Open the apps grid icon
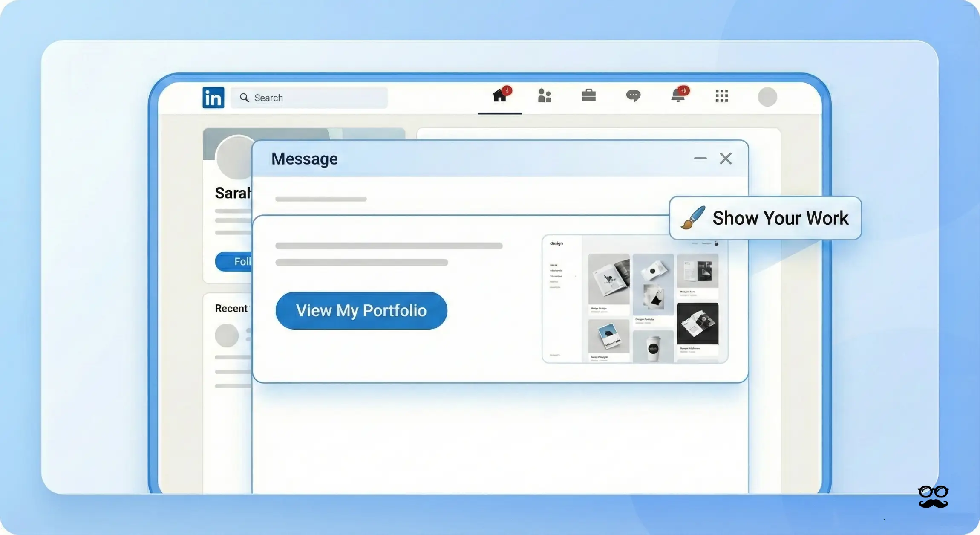The width and height of the screenshot is (980, 535). pos(722,96)
